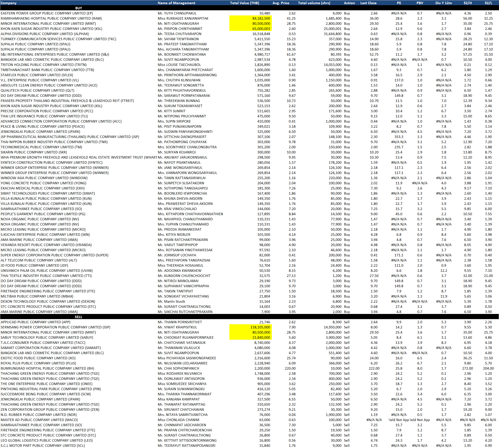Click the 52/H column header
Viewport: 499px width, 448px height.
click(x=467, y=3)
